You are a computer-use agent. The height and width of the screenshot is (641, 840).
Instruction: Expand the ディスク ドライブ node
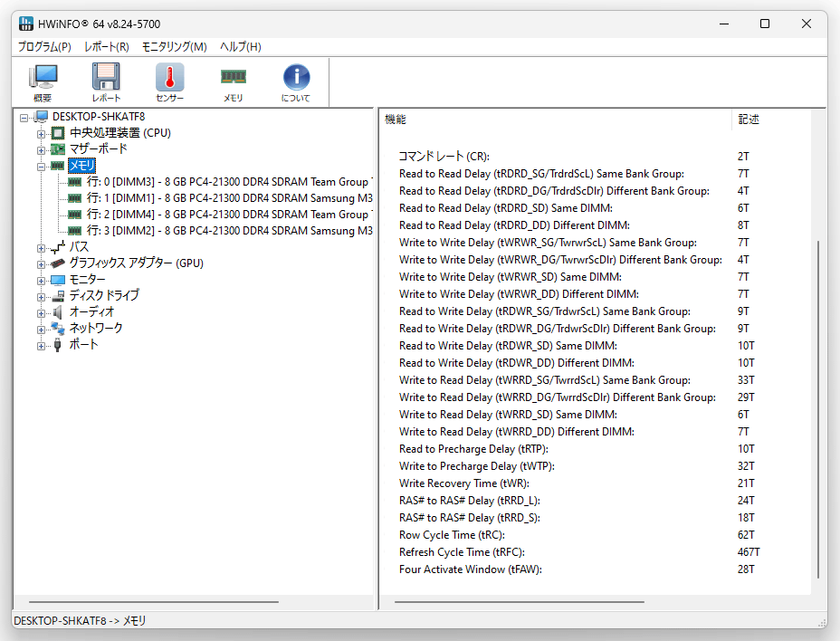point(42,297)
